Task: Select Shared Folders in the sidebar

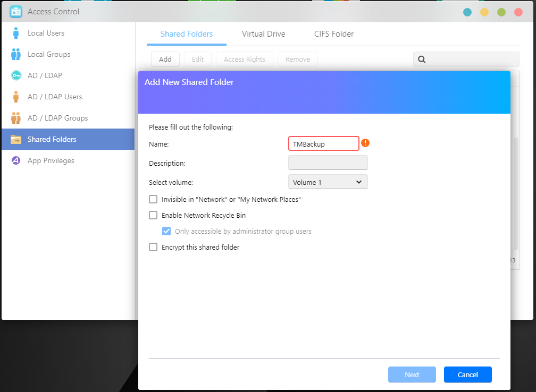Action: coord(68,139)
